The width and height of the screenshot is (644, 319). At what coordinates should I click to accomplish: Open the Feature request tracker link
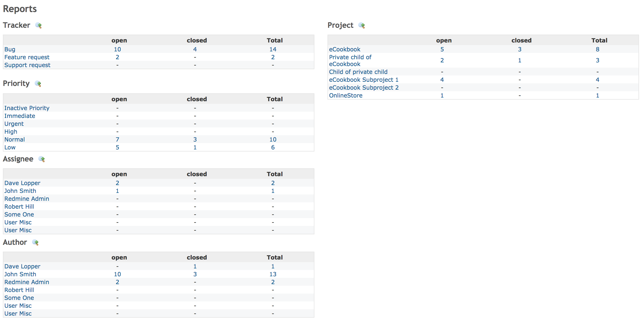click(x=27, y=57)
